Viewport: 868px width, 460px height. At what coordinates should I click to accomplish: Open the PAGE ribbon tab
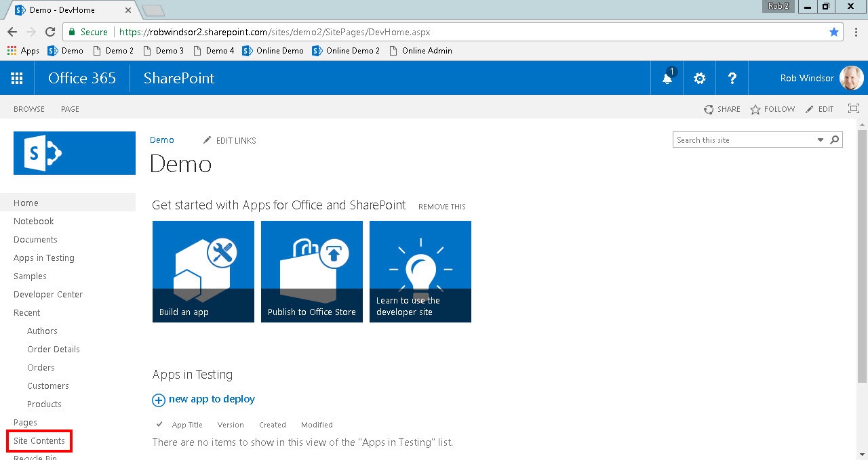click(x=70, y=109)
